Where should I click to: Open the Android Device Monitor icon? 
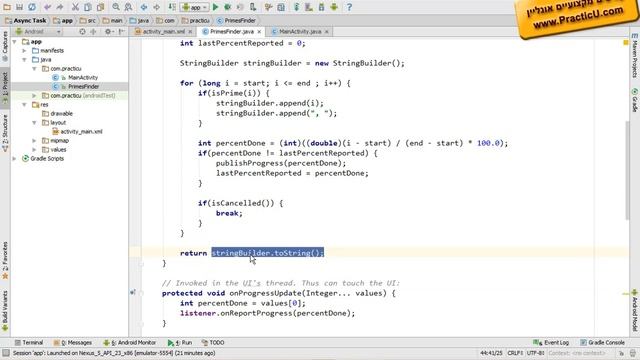(x=334, y=7)
